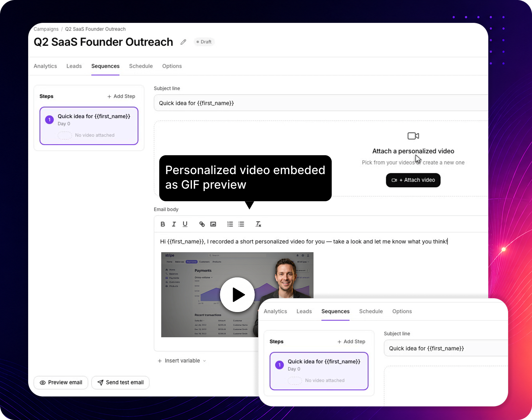Go to the Options tab in main window
Image resolution: width=532 pixels, height=420 pixels.
coord(172,66)
